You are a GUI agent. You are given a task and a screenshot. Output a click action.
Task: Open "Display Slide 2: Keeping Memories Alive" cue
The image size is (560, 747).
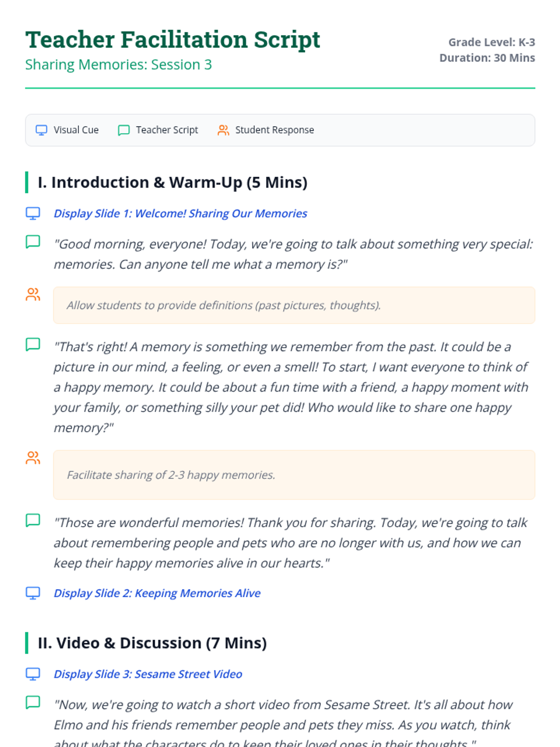(x=157, y=593)
